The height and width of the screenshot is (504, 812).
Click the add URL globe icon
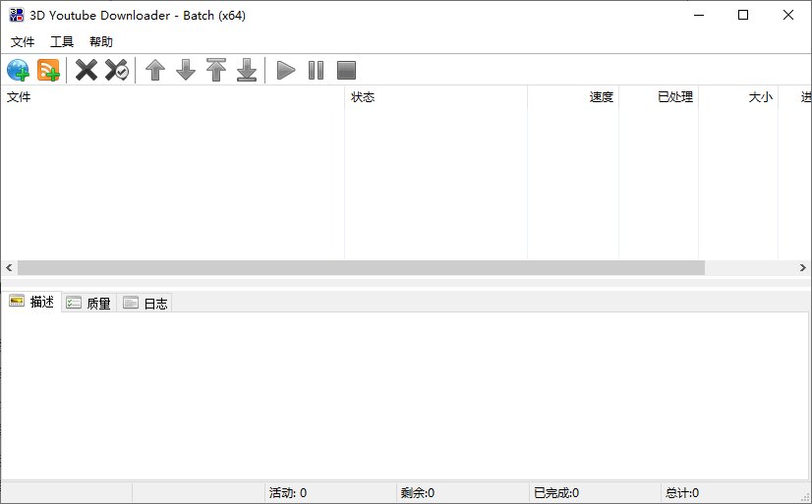pyautogui.click(x=18, y=70)
